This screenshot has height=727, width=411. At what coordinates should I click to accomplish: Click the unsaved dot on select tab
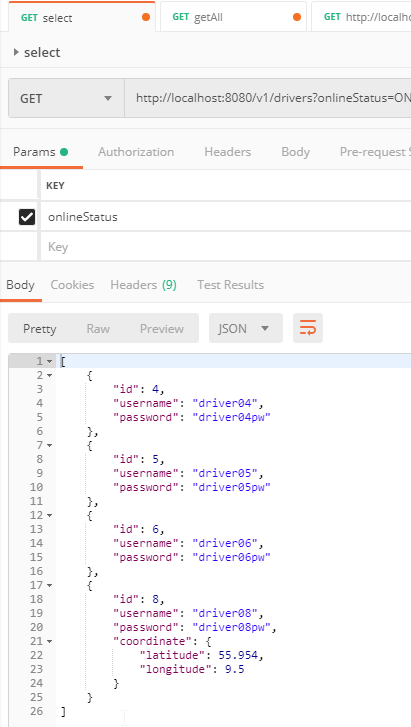(x=146, y=18)
